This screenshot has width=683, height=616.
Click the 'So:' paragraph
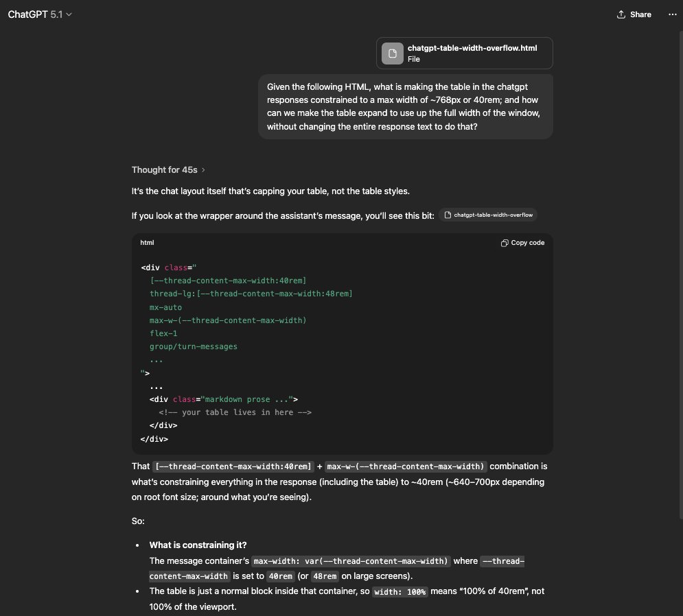tap(138, 521)
